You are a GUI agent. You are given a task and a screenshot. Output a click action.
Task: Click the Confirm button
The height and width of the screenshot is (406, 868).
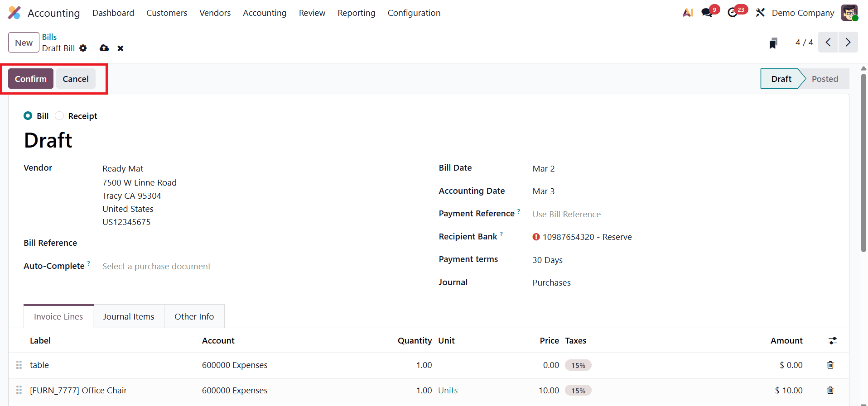[x=31, y=79]
